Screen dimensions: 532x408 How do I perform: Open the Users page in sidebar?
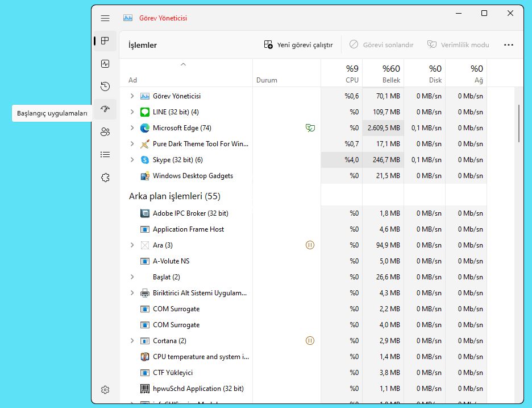(105, 132)
